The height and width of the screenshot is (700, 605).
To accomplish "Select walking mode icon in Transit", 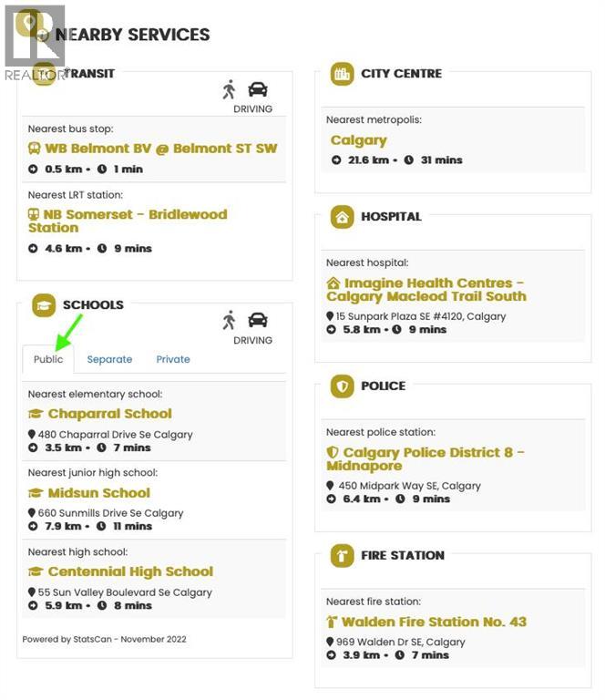I will point(229,89).
